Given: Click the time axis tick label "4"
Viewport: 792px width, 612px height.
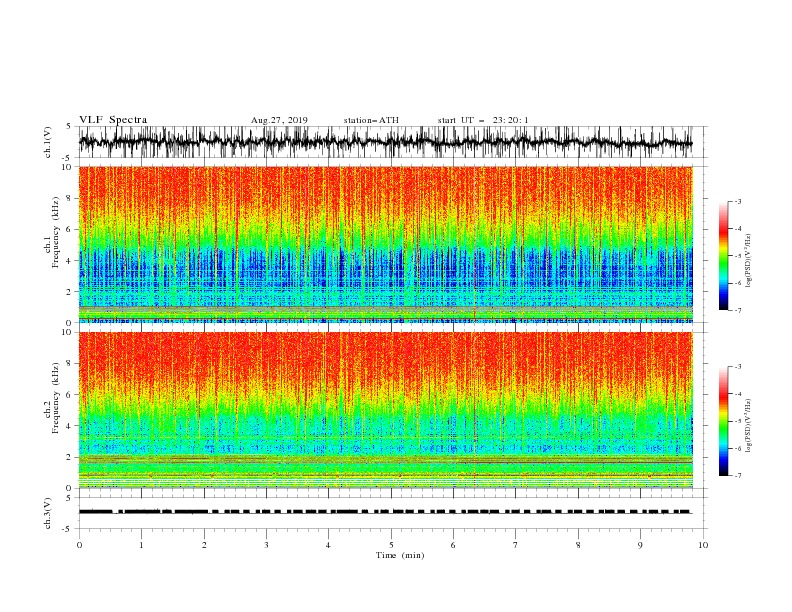Looking at the screenshot, I should (328, 545).
